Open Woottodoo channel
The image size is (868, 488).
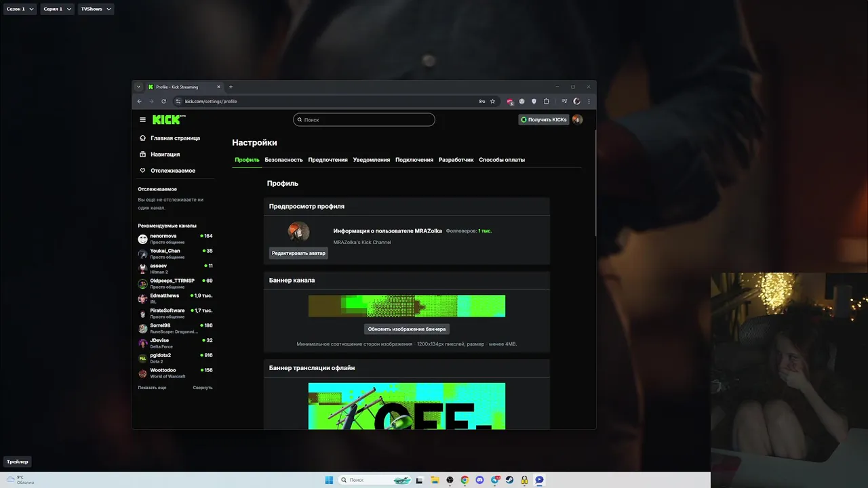(x=176, y=373)
